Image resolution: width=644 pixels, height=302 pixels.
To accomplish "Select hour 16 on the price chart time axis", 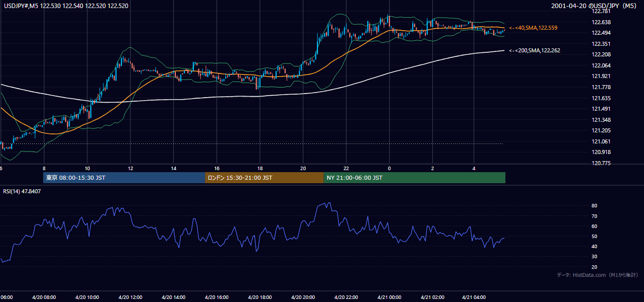I will (x=217, y=168).
